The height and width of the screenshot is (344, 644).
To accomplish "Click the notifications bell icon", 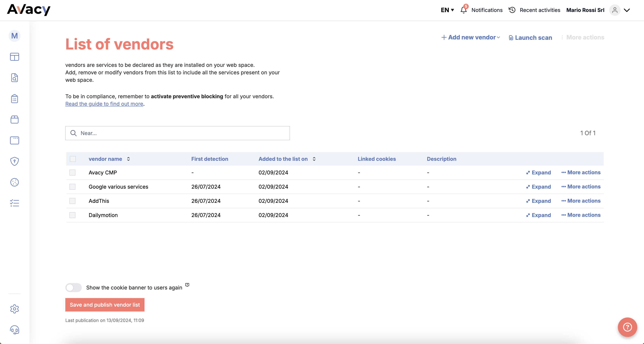I will tap(463, 10).
